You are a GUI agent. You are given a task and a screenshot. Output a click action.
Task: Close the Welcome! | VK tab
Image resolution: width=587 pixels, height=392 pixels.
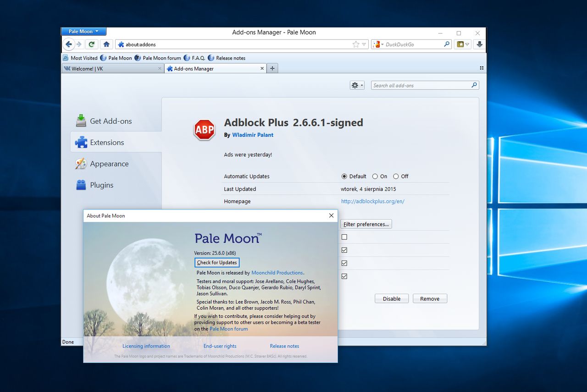pos(160,69)
